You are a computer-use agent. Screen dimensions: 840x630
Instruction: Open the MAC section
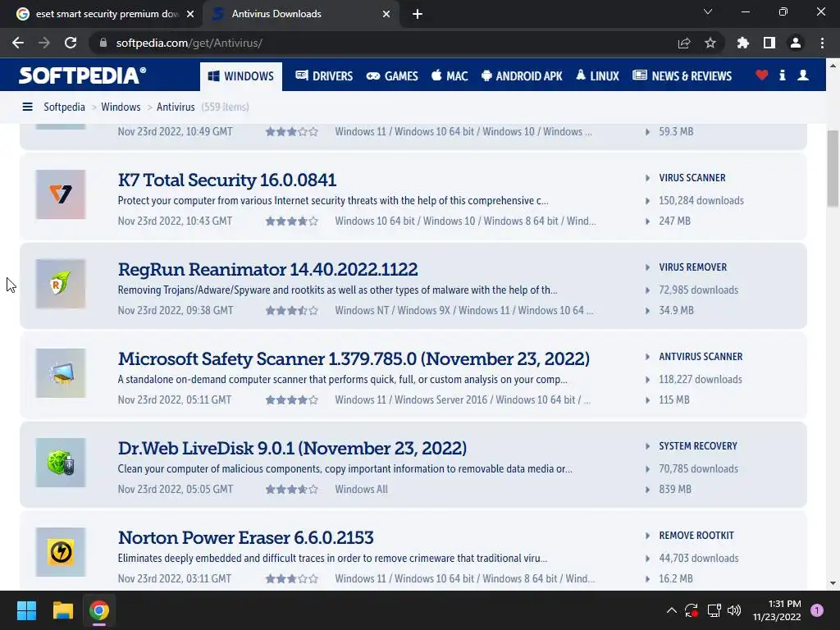450,76
